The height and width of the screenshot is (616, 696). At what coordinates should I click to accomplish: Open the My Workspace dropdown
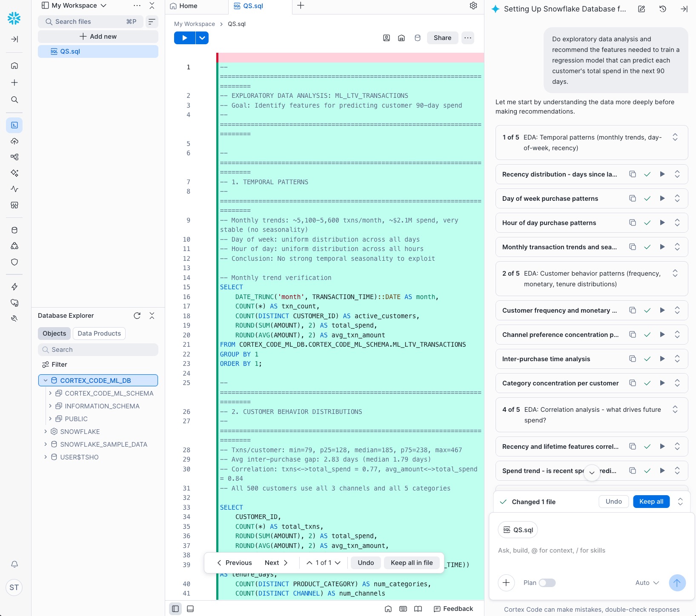[x=74, y=6]
